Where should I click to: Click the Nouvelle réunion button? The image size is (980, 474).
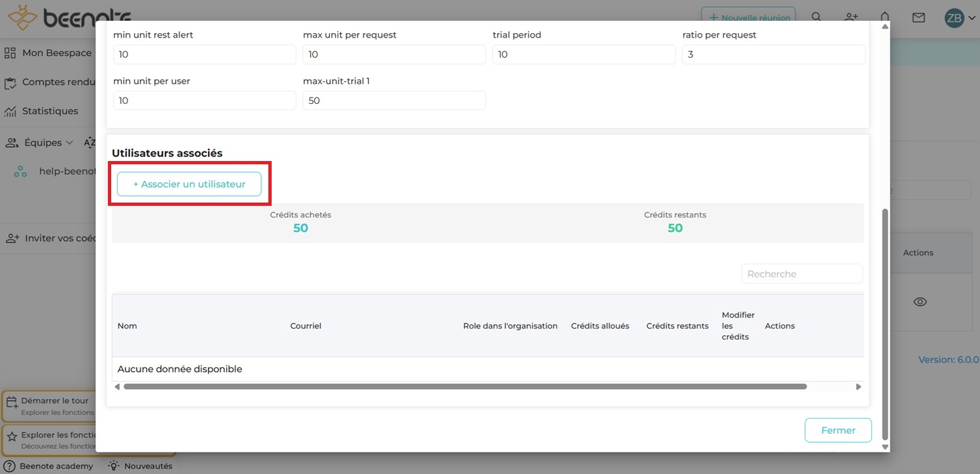coord(749,18)
